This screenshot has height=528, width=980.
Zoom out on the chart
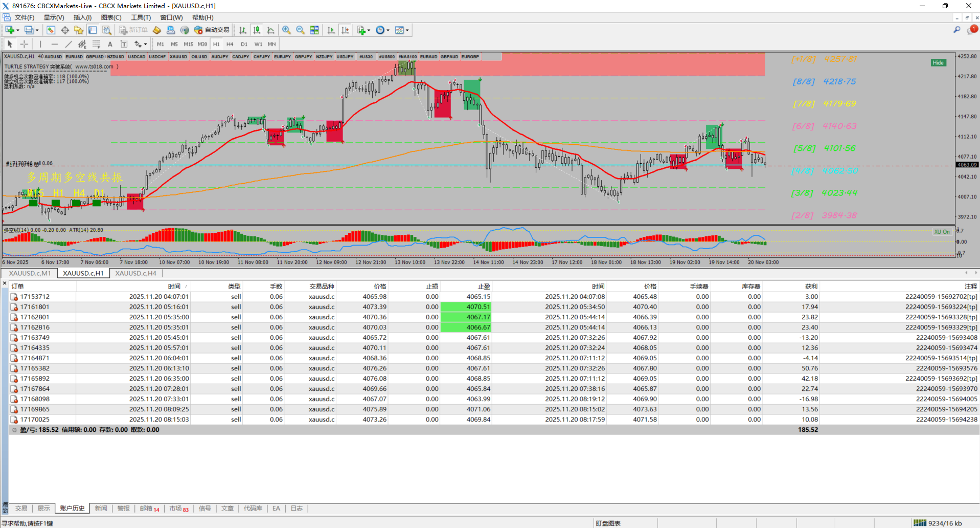pyautogui.click(x=300, y=30)
